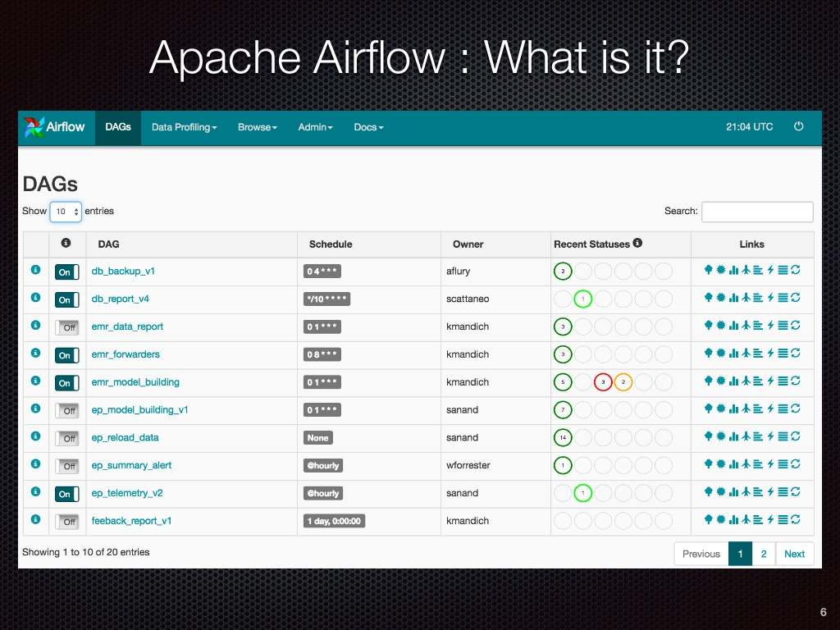
Task: Open the emr_model_building DAG link
Action: tap(135, 382)
